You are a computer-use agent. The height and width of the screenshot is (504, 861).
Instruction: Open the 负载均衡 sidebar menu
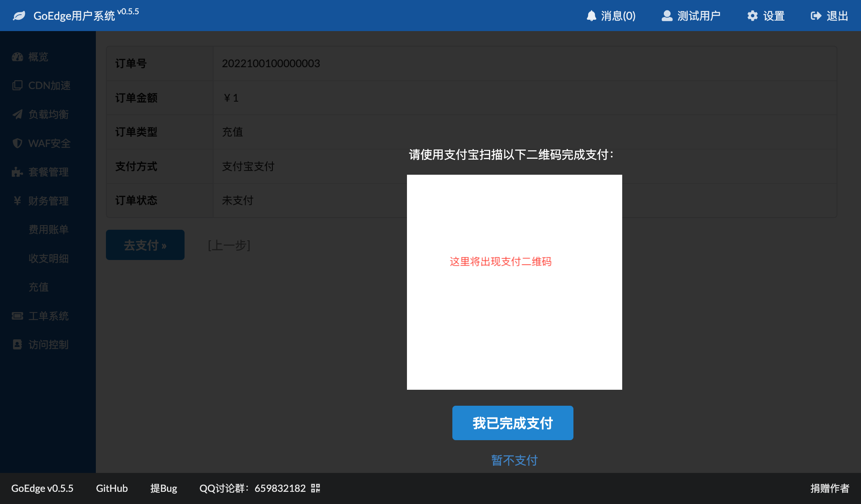coord(48,114)
